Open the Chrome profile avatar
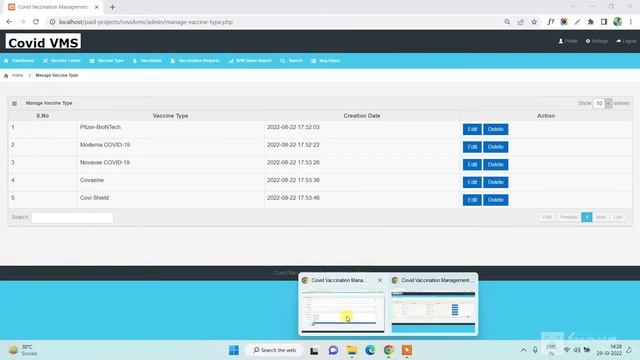This screenshot has width=640, height=360. (x=618, y=22)
